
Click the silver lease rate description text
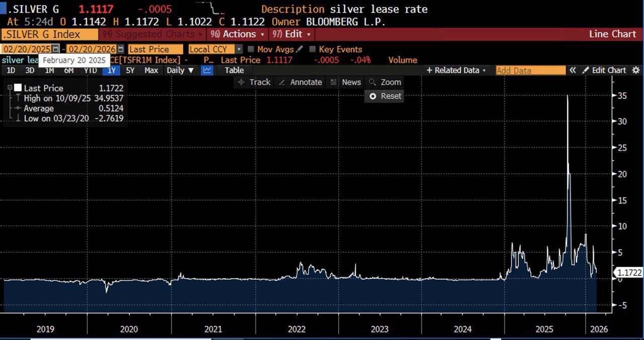click(x=379, y=9)
